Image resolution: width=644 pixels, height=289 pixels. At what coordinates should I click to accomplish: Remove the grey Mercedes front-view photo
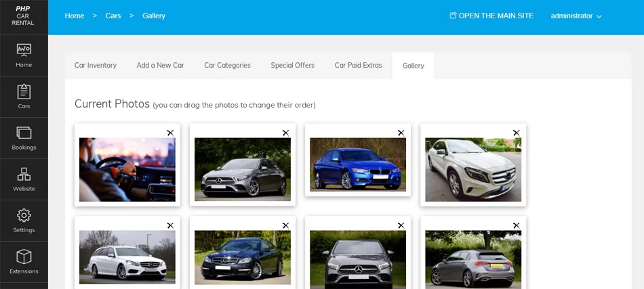(401, 225)
